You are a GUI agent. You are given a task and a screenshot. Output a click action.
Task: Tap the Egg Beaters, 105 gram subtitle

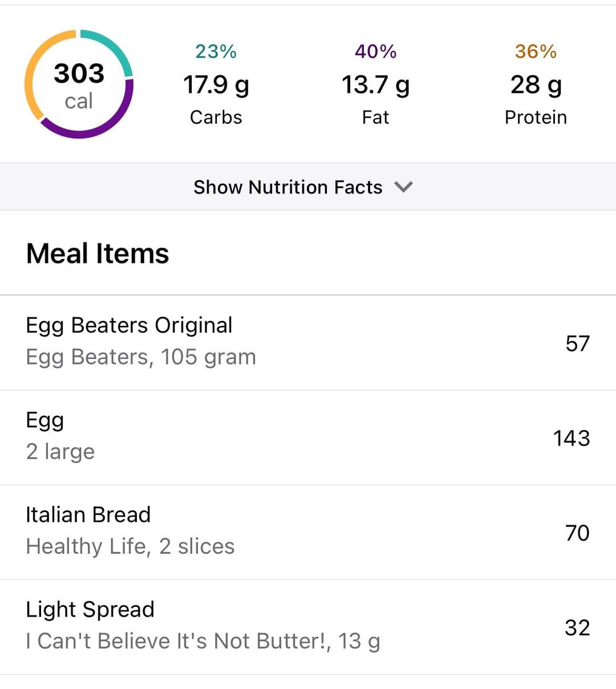point(141,357)
